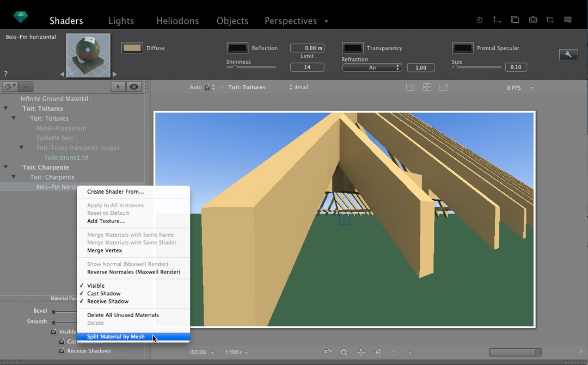Click the Diffuse color swatch
588x365 pixels.
point(132,48)
